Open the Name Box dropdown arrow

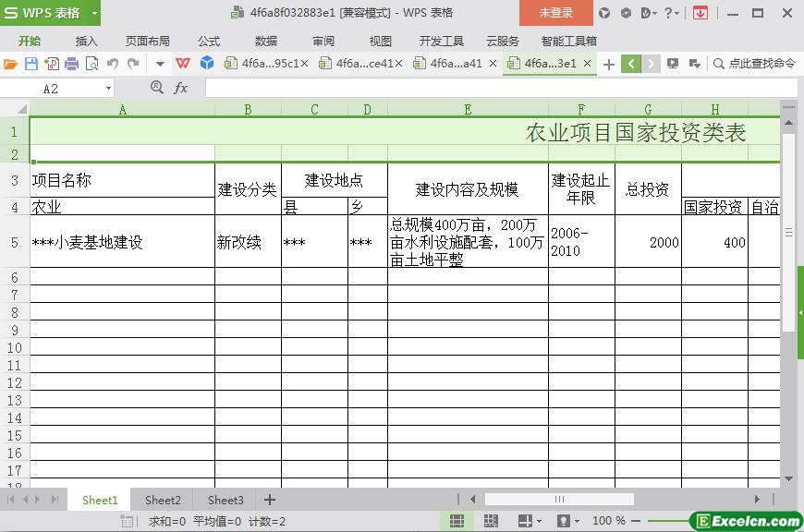[108, 88]
